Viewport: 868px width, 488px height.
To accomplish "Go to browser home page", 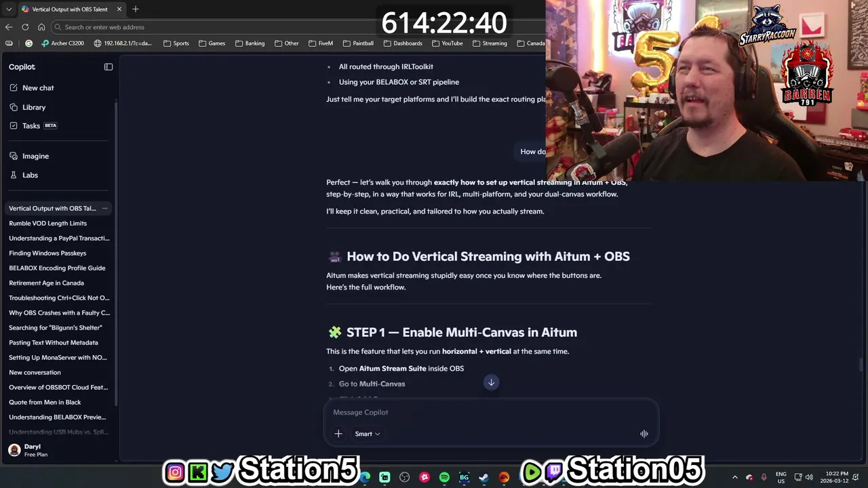I will [41, 27].
